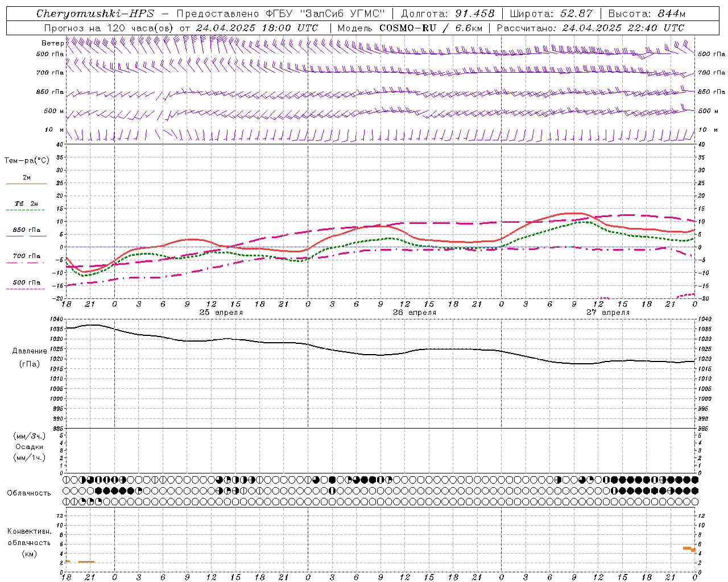
Task: Click the Давление pressure panel label
Action: [x=30, y=351]
